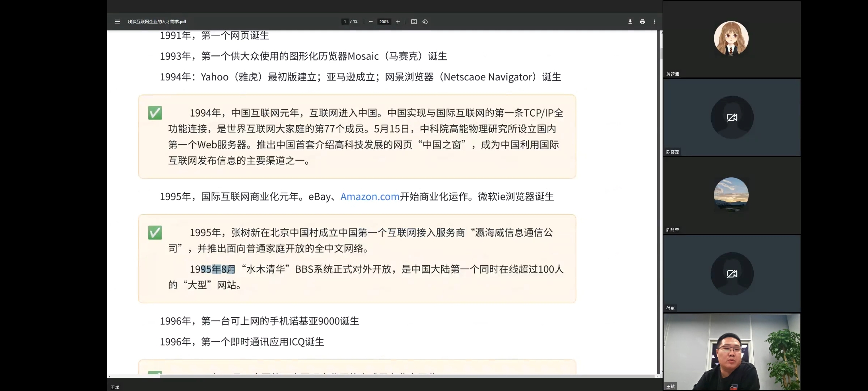
Task: Click the vertical PDF scrollbar thumb
Action: (x=661, y=54)
